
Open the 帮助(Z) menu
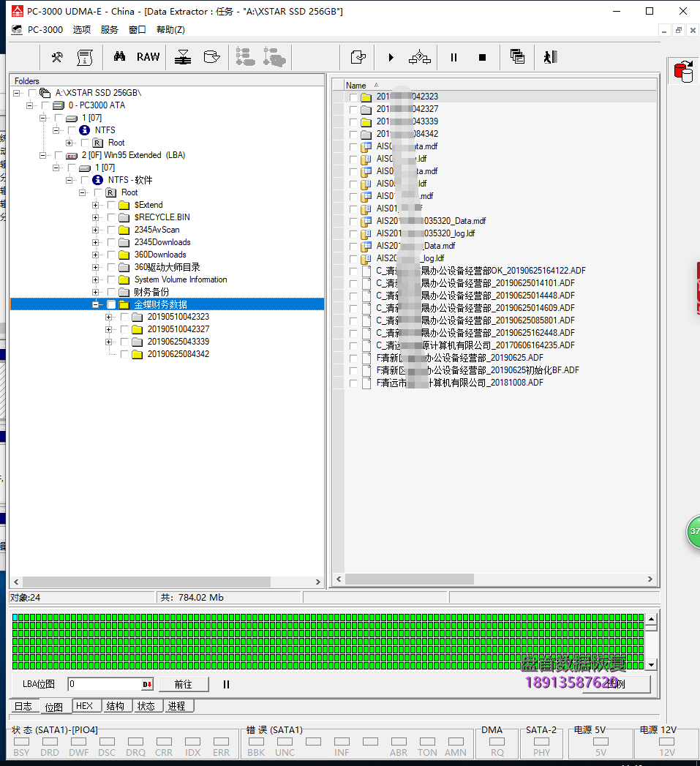click(x=170, y=30)
